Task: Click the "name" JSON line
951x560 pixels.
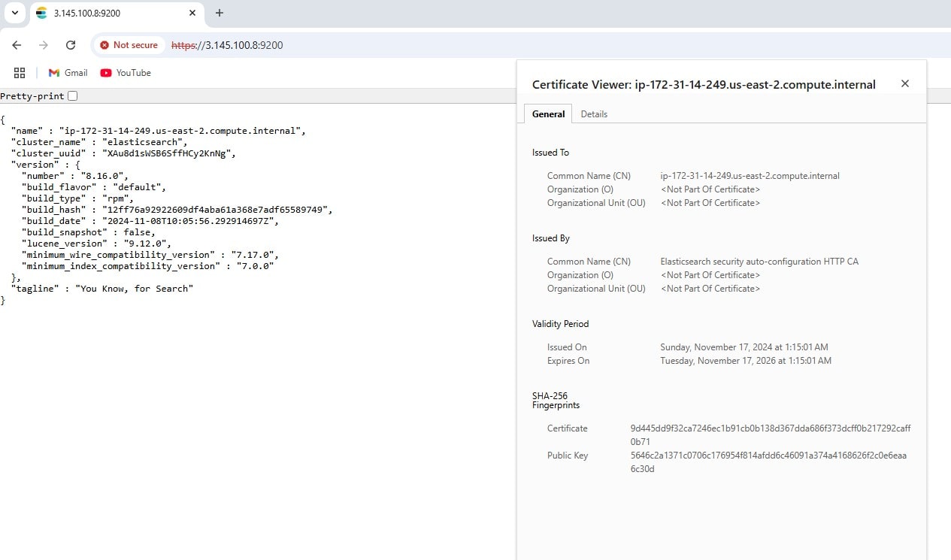Action: click(x=159, y=131)
